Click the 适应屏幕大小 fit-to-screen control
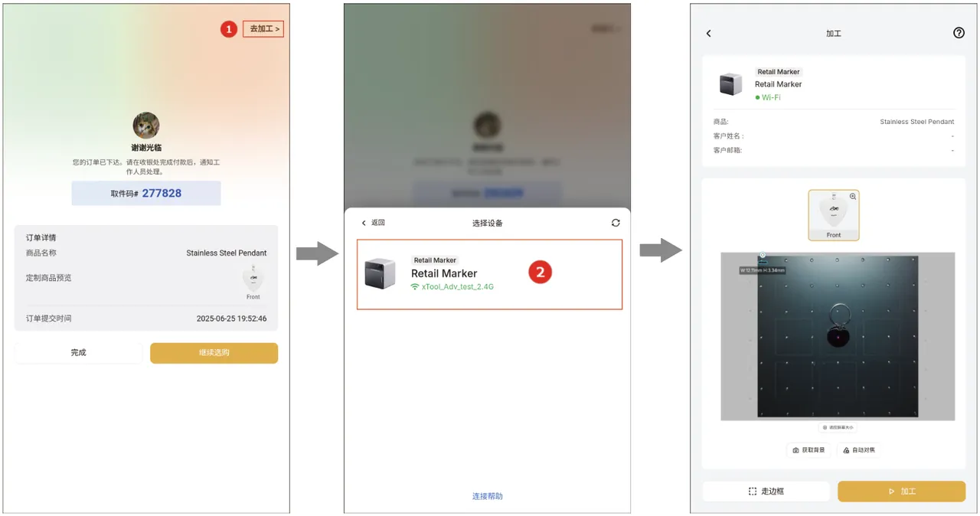Screen dimensions: 980x516 pos(838,427)
